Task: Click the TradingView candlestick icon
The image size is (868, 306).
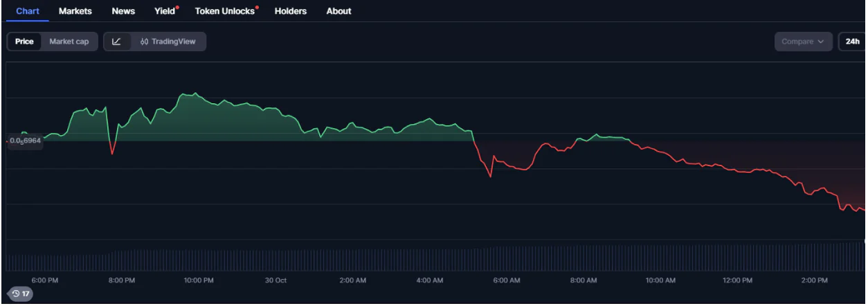Action: click(144, 42)
